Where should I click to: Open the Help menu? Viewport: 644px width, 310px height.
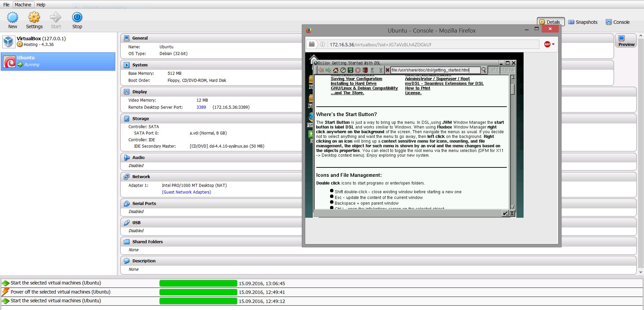[x=41, y=5]
